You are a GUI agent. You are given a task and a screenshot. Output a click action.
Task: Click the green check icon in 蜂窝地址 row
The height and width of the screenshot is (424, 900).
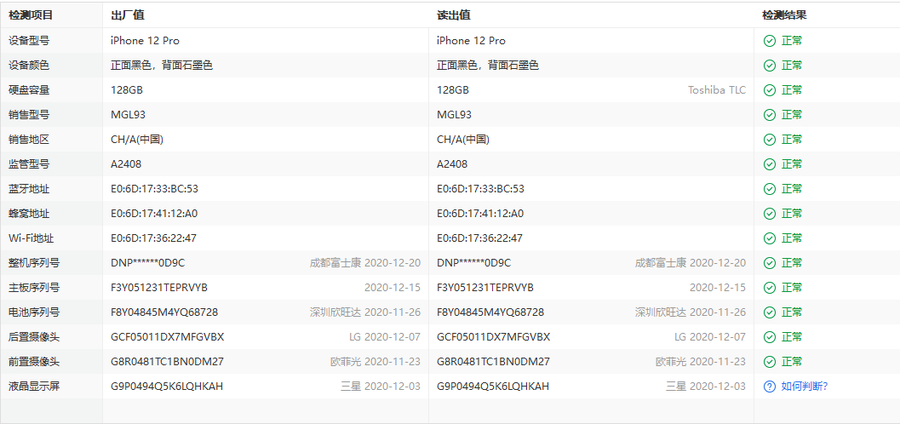(x=769, y=213)
